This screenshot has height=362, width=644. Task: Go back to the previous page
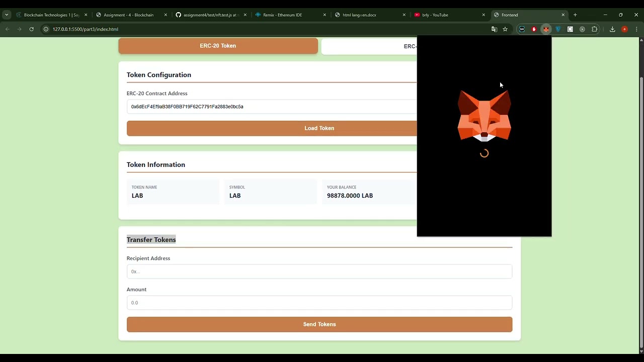tap(7, 29)
